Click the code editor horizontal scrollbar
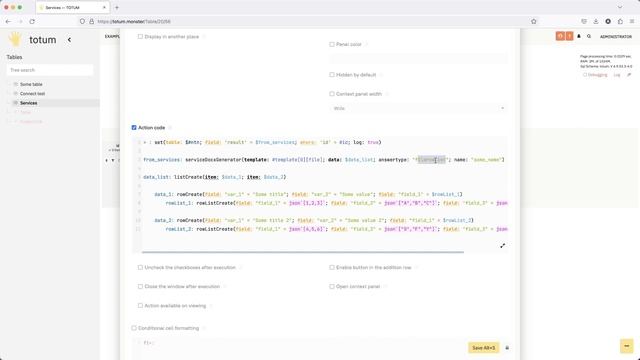Image resolution: width=640 pixels, height=360 pixels. coord(302,252)
